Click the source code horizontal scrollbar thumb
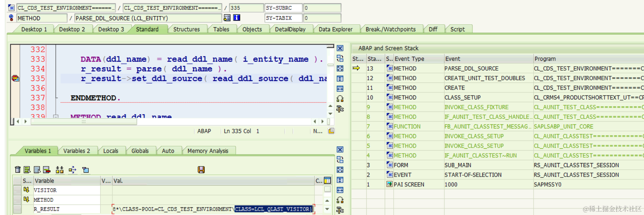The image size is (644, 215). click(84, 121)
